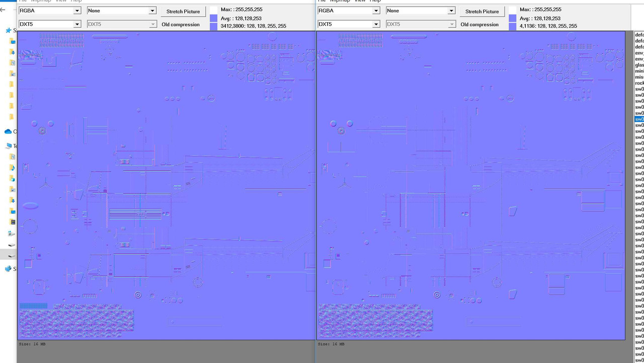The width and height of the screenshot is (644, 363).
Task: Click Avg color swatch in left viewer
Action: pos(214,18)
